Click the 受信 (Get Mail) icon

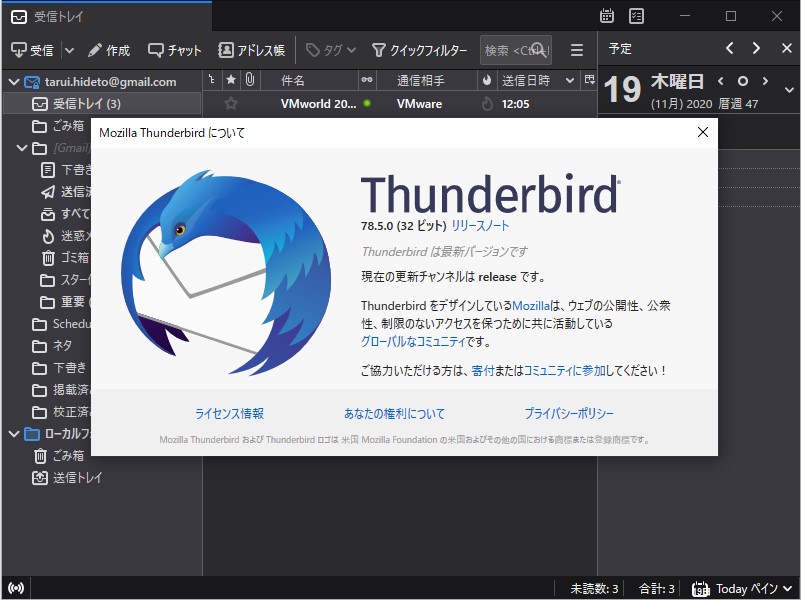tap(30, 49)
